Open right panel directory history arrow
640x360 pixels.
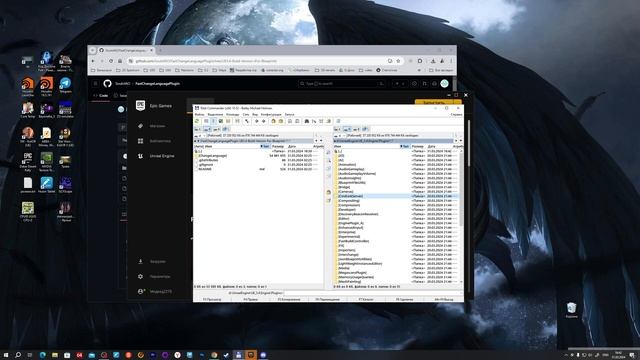pyautogui.click(x=460, y=141)
